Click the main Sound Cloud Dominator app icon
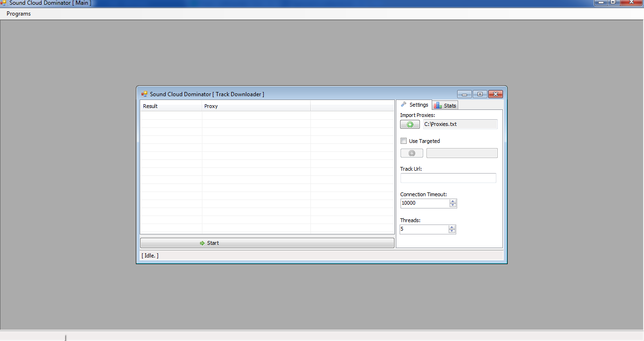This screenshot has width=644, height=341. [x=3, y=3]
